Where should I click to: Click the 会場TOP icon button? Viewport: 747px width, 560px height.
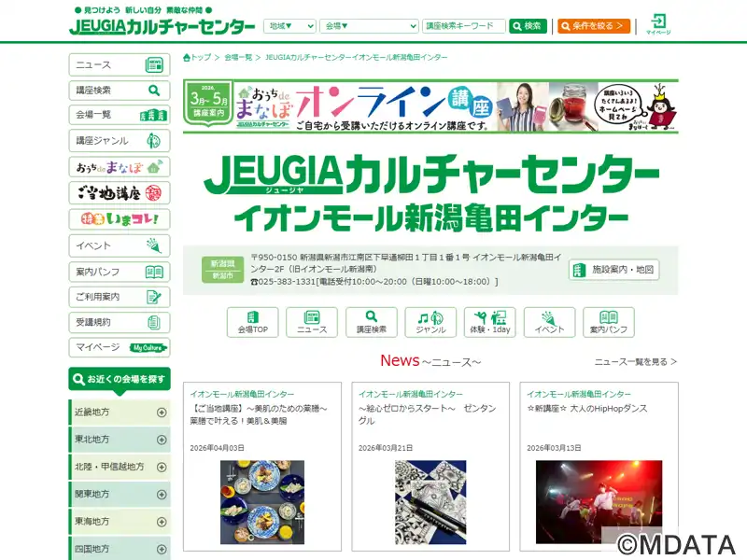(x=252, y=322)
